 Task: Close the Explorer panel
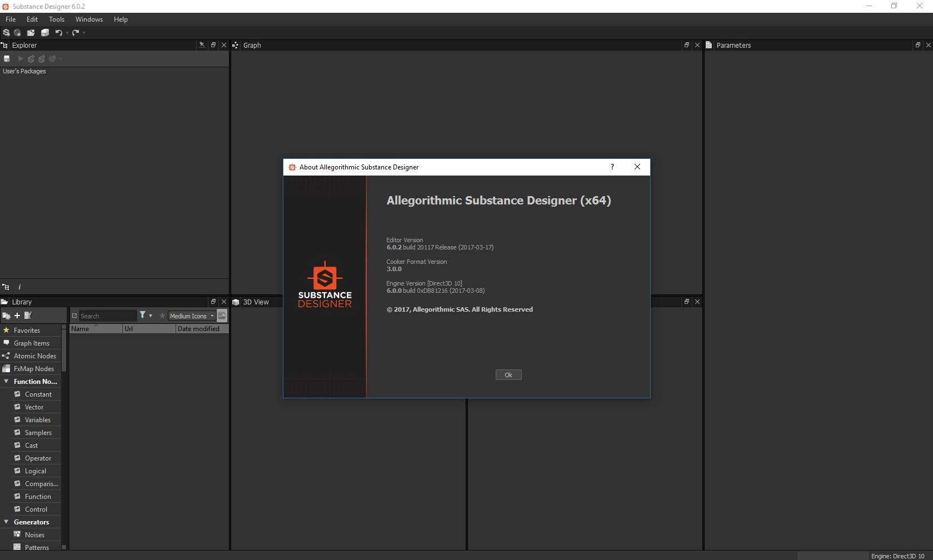tap(224, 45)
